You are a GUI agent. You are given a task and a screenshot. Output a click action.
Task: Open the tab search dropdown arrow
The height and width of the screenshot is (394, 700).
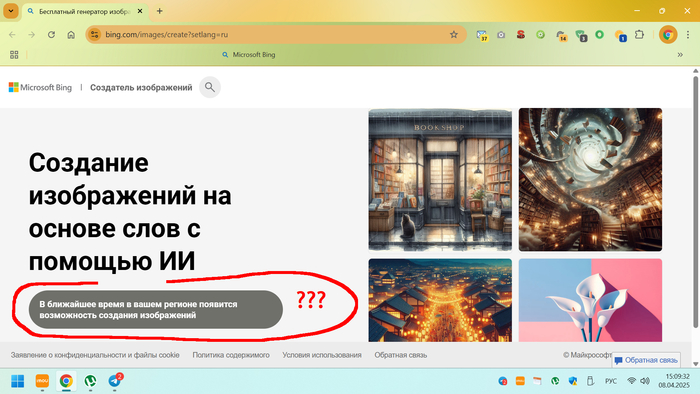pos(11,11)
